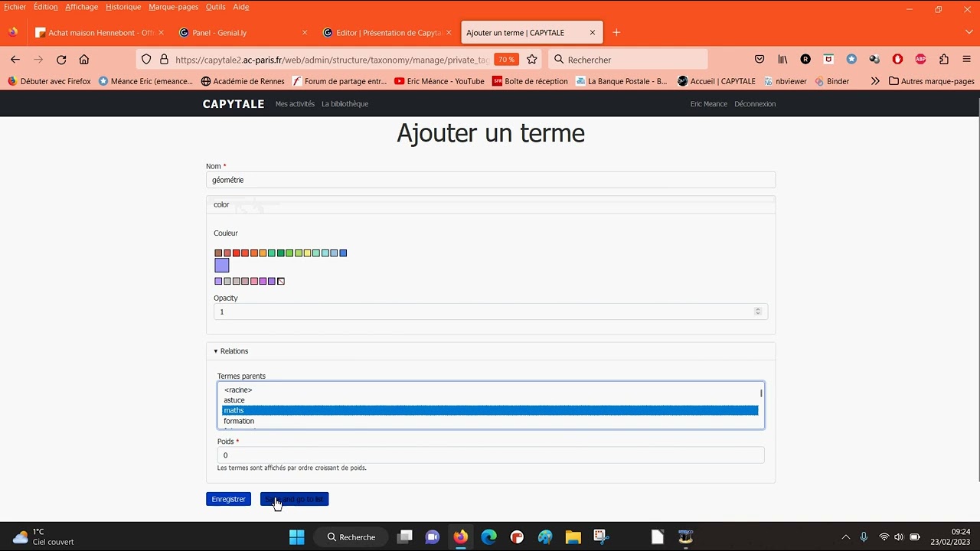The height and width of the screenshot is (551, 980).
Task: Open a new browser tab
Action: tap(616, 33)
